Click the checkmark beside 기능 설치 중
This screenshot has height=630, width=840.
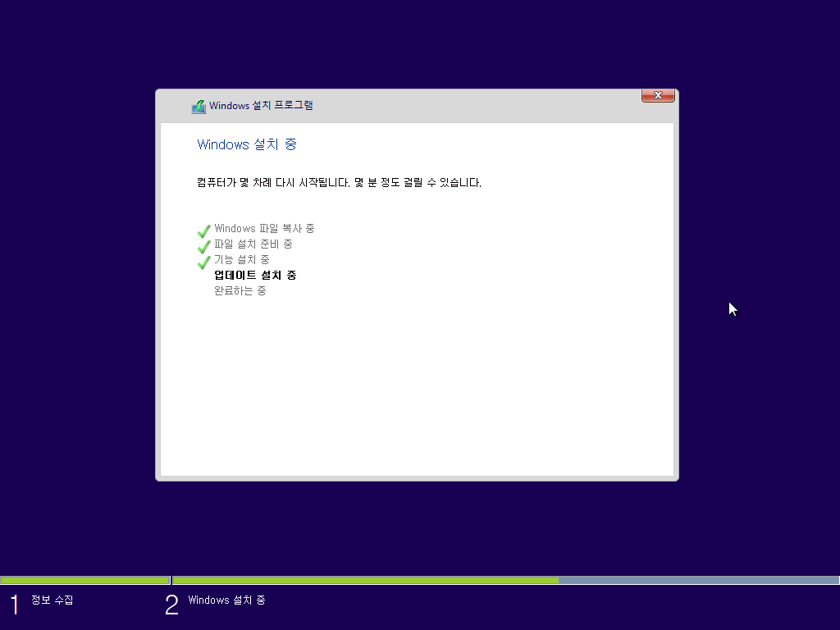tap(204, 262)
